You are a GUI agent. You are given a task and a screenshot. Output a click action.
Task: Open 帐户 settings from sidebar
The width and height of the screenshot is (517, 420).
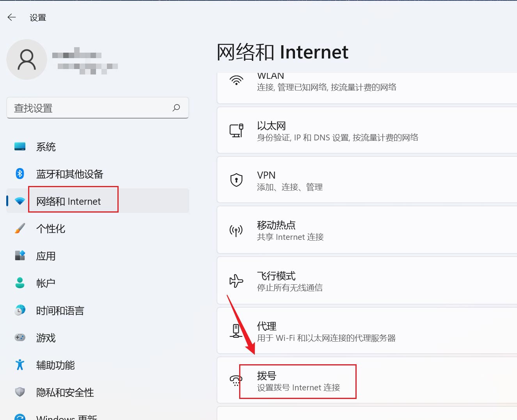45,283
